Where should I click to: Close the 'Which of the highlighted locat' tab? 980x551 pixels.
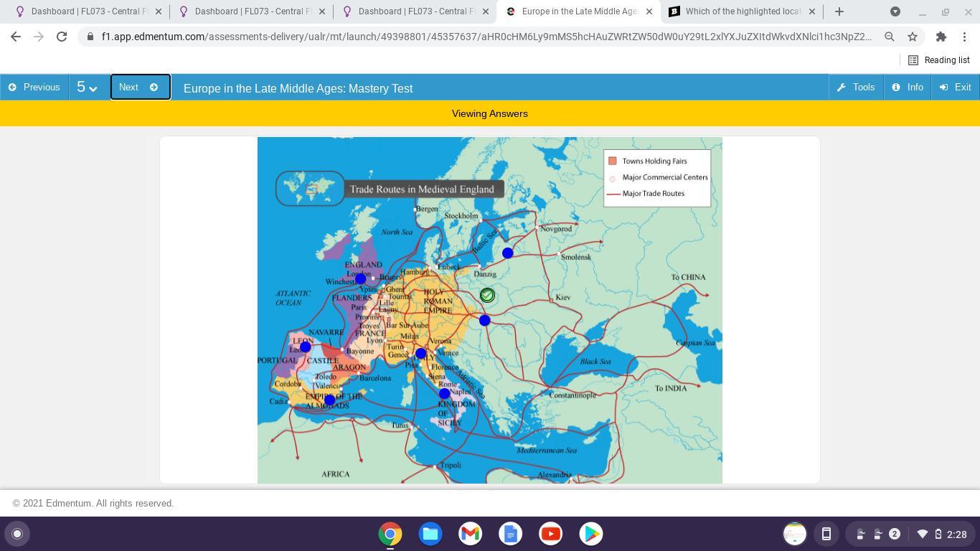[x=812, y=11]
